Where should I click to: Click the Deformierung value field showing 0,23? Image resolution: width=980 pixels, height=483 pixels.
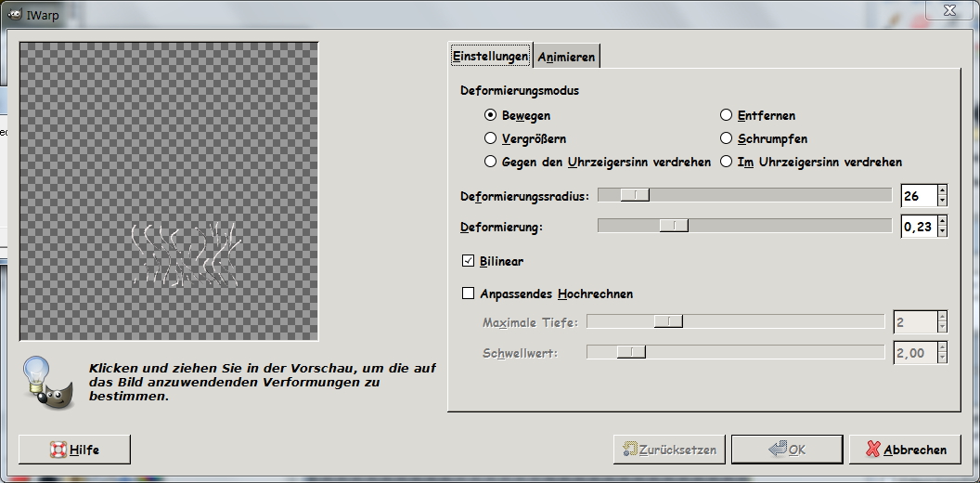(x=919, y=227)
